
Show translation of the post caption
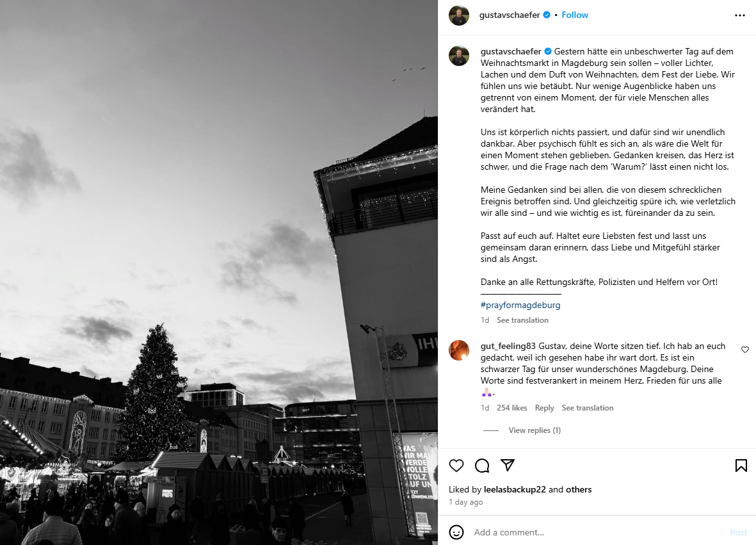click(x=522, y=320)
